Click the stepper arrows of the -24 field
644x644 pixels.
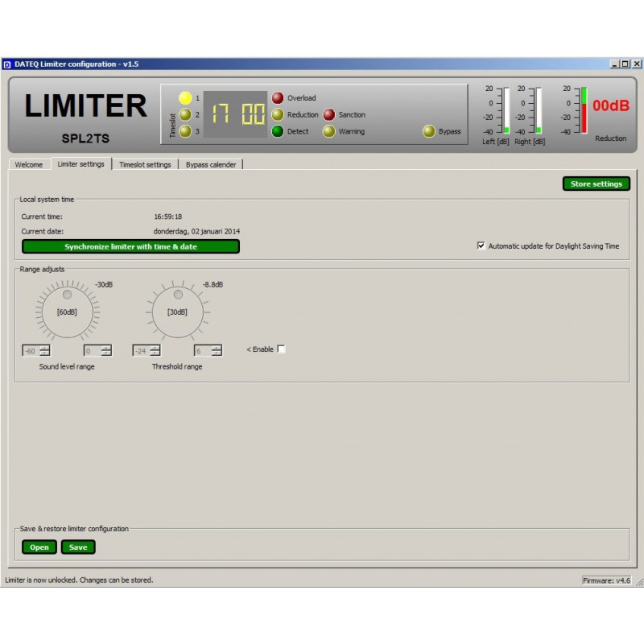[155, 351]
